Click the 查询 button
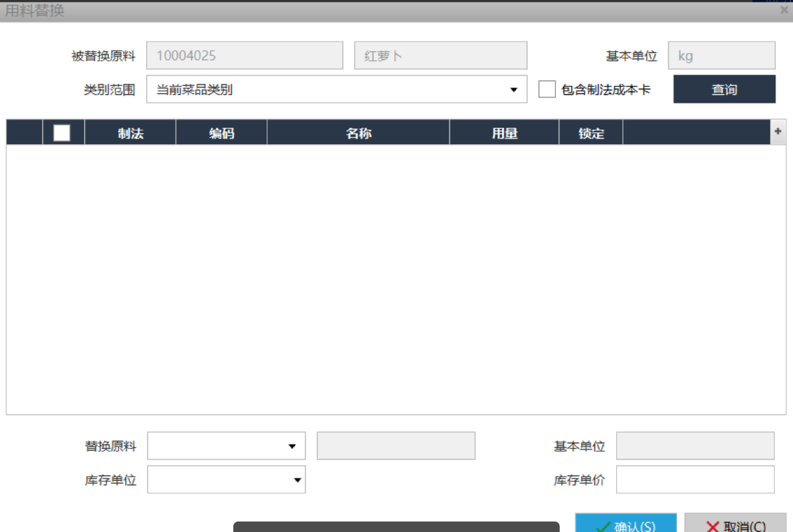793x532 pixels. [724, 90]
